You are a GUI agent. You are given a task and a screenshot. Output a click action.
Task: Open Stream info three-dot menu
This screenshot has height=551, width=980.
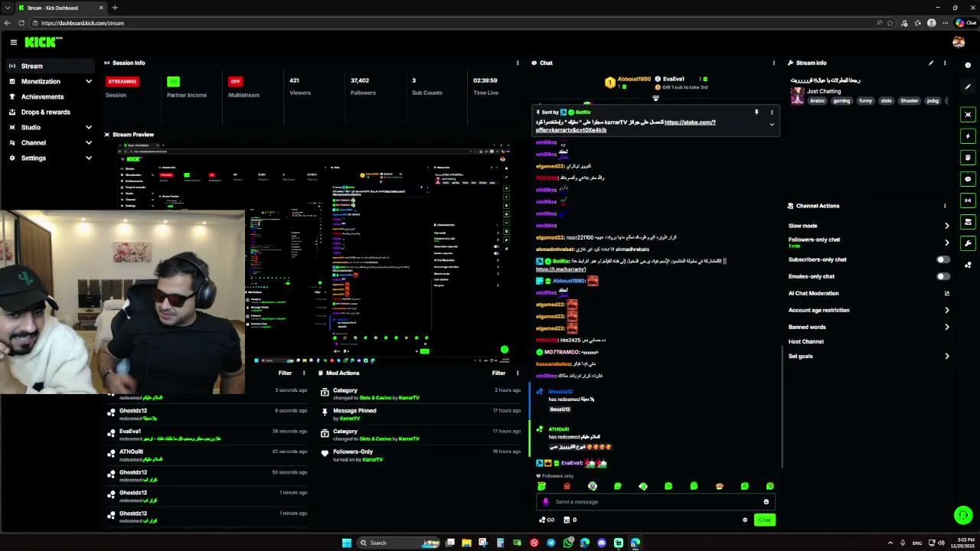(x=945, y=63)
